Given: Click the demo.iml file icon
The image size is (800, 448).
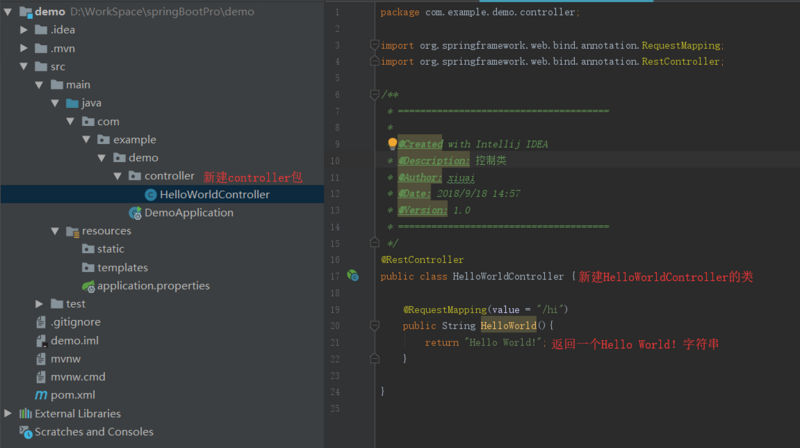Looking at the screenshot, I should tap(41, 341).
